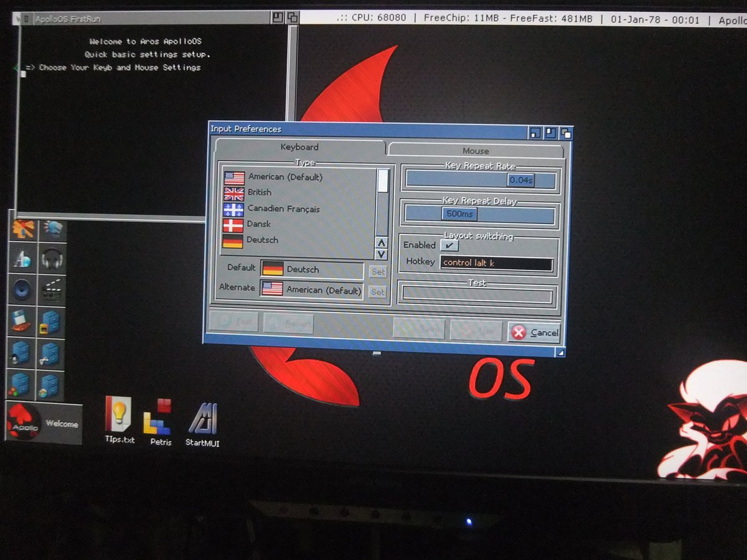Click the depth gadget of ApolloOS FirstRun window
Screen dimensions: 747x560
(292, 18)
